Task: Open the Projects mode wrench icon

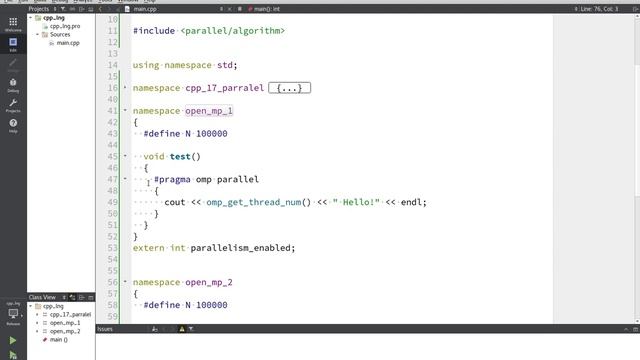Action: (x=13, y=105)
